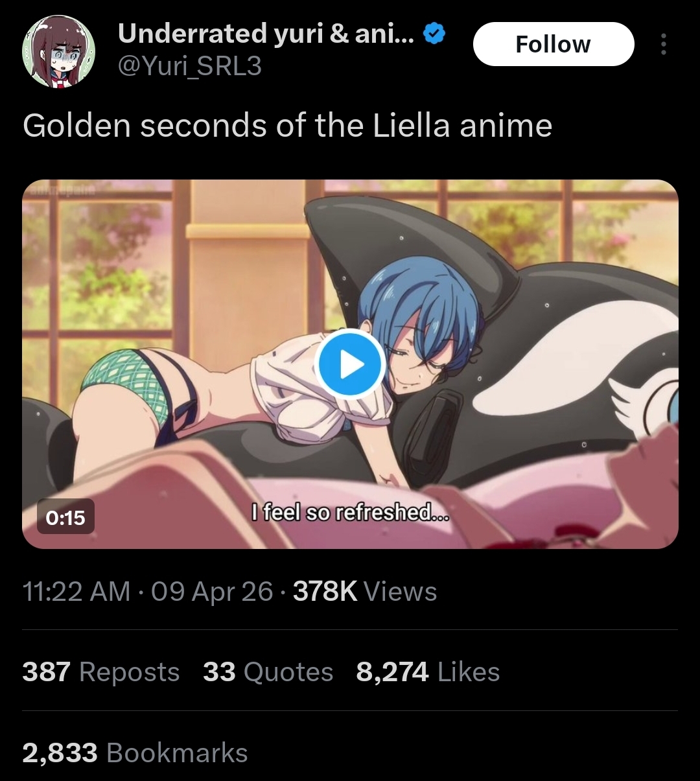Select the Golden seconds of the Liella anime text
700x781 pixels.
tap(287, 126)
